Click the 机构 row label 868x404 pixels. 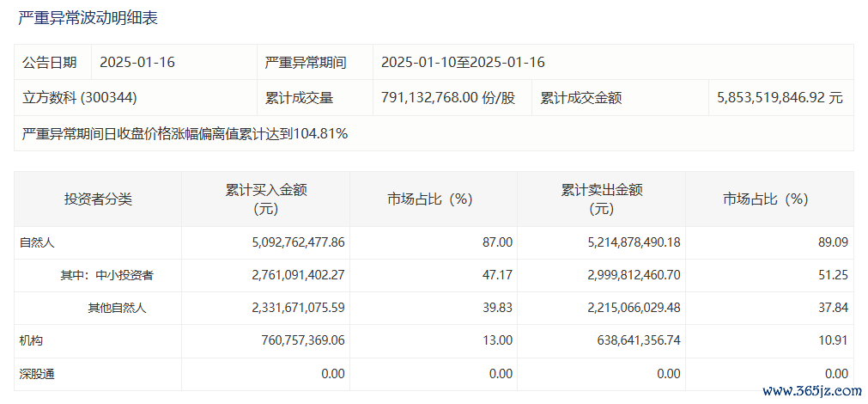coord(32,340)
